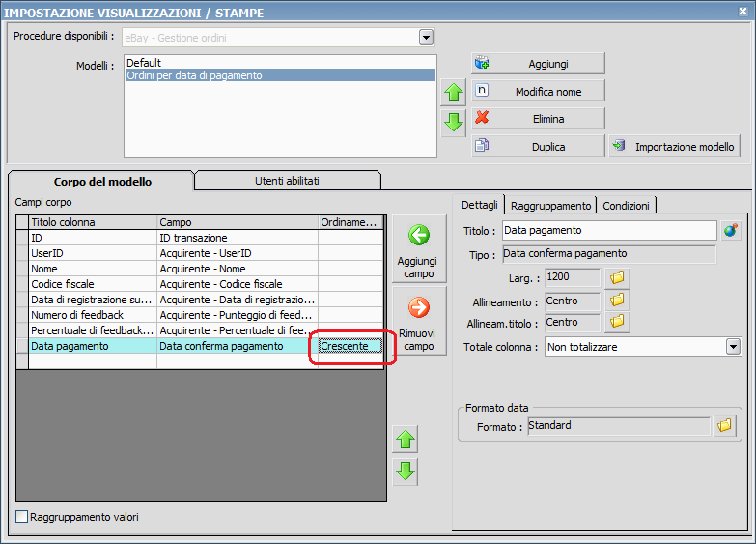Click Rimuovi campo red arrow button
The width and height of the screenshot is (756, 544).
click(x=419, y=321)
